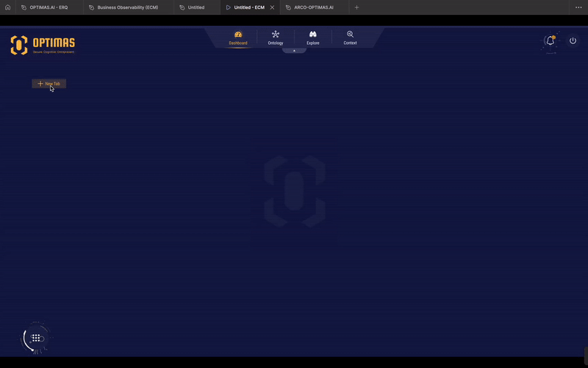The height and width of the screenshot is (368, 588).
Task: Switch to the Untitled browser tab
Action: [196, 7]
